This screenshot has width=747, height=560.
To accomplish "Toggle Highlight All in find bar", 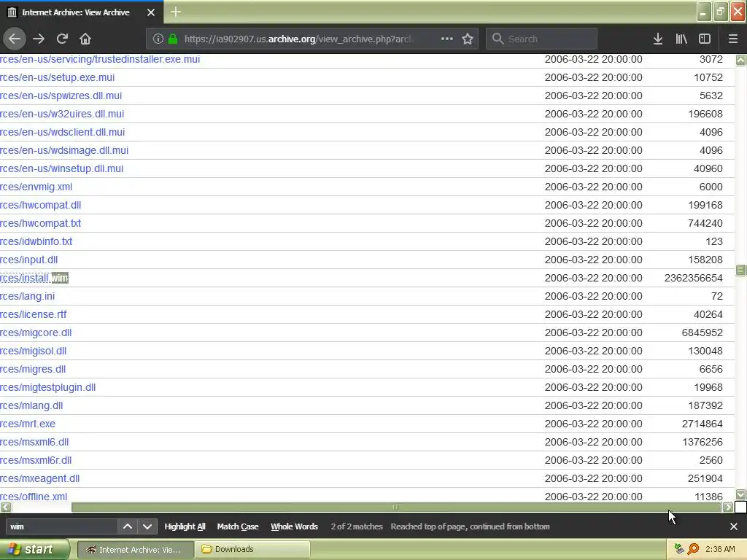I will click(x=185, y=526).
